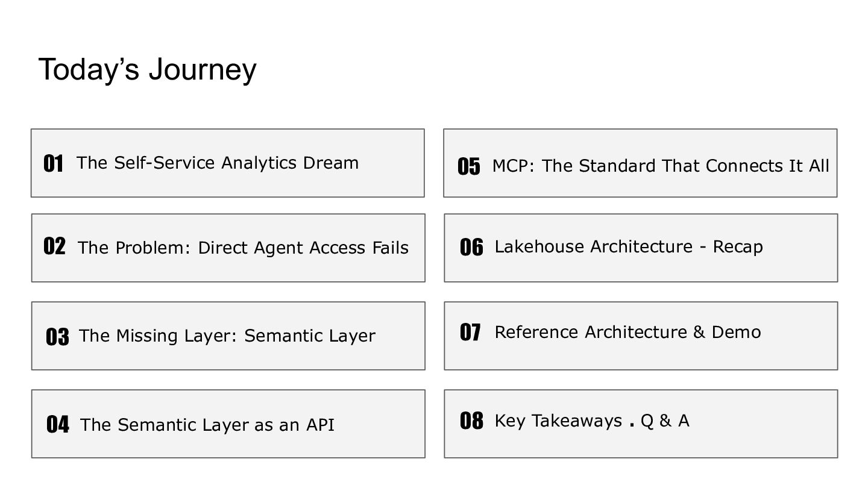
Task: Open The Problem: Direct Agent Access Fails
Action: [244, 248]
